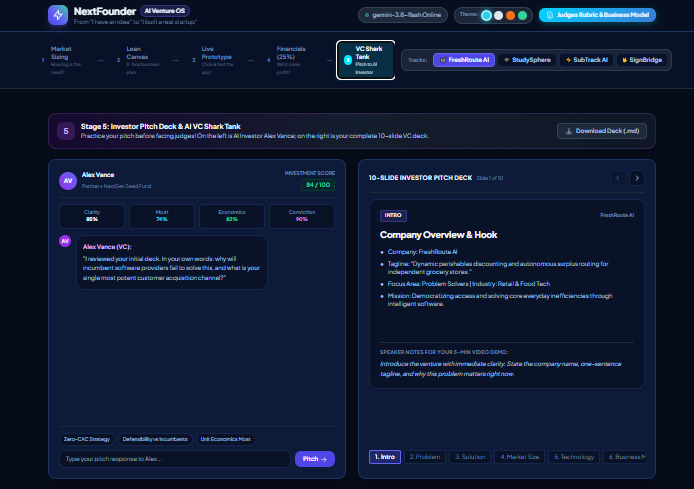Click the INTRO label on the slide
The height and width of the screenshot is (489, 694).
pos(393,216)
